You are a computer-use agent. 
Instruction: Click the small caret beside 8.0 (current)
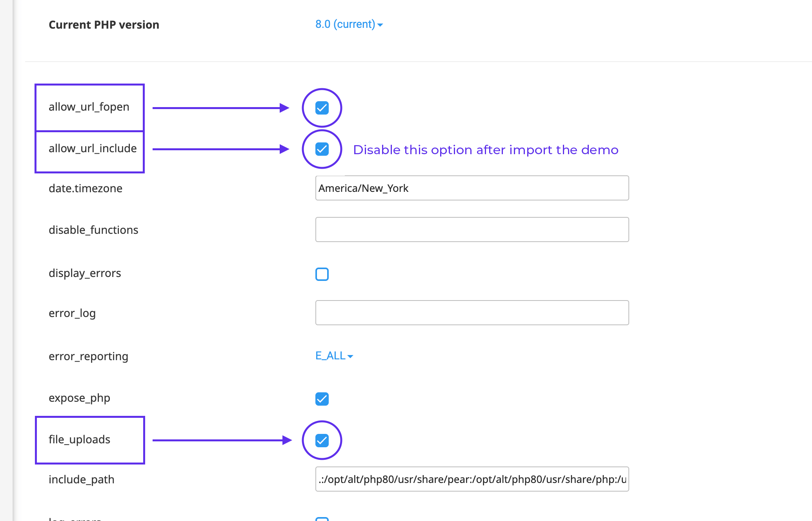pyautogui.click(x=380, y=25)
